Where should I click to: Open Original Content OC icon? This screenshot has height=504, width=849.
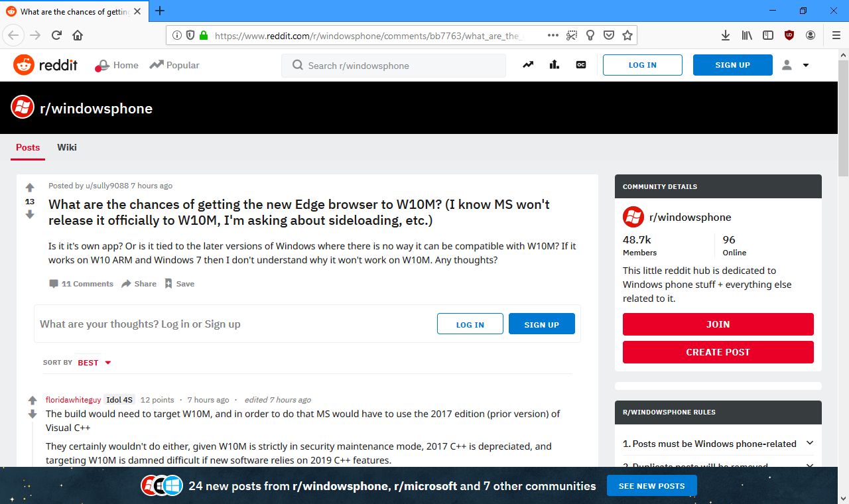581,65
